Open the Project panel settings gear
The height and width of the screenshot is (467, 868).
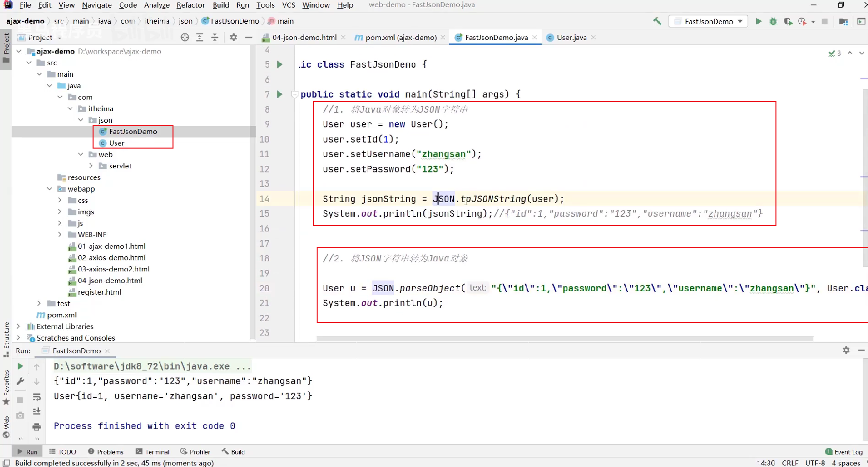[x=233, y=37]
